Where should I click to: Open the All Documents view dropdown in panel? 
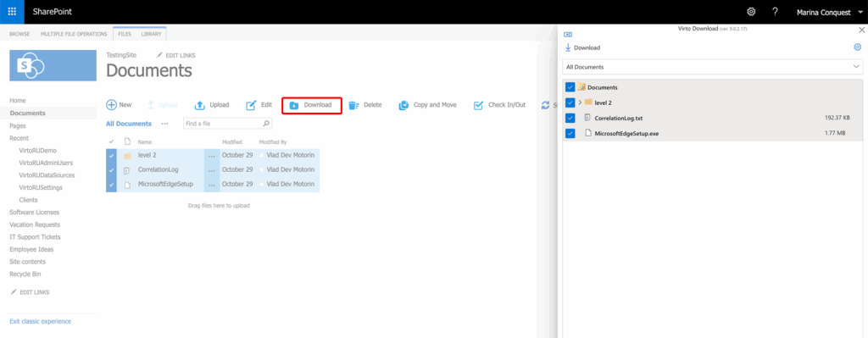tap(712, 67)
